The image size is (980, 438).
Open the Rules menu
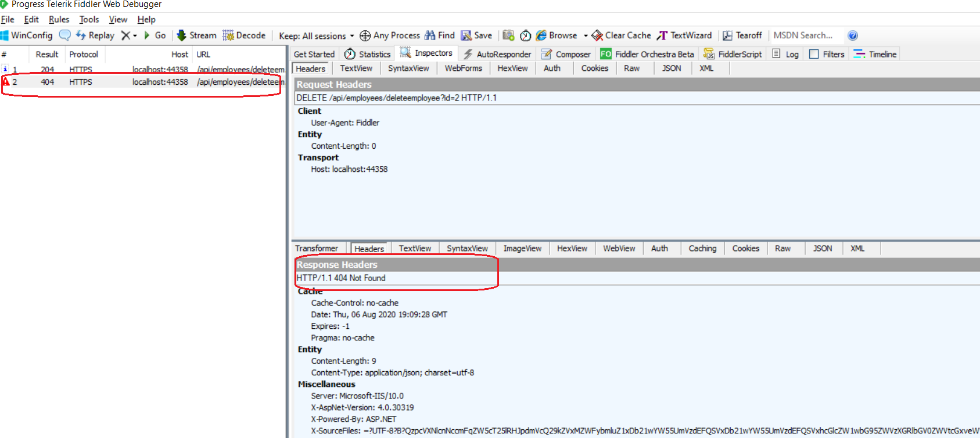click(59, 19)
